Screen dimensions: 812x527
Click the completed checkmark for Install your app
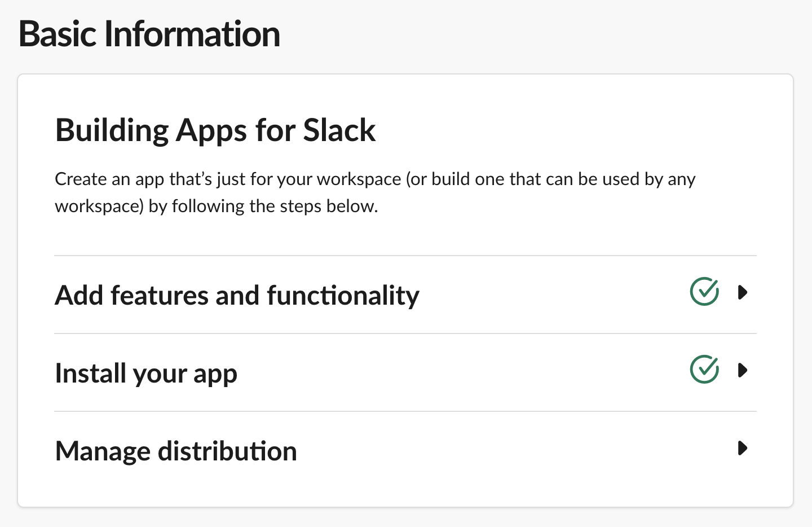(704, 370)
